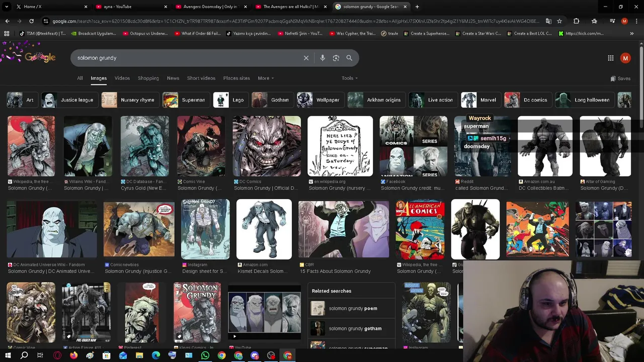
Task: Reload the page in Chrome
Action: pos(31,21)
